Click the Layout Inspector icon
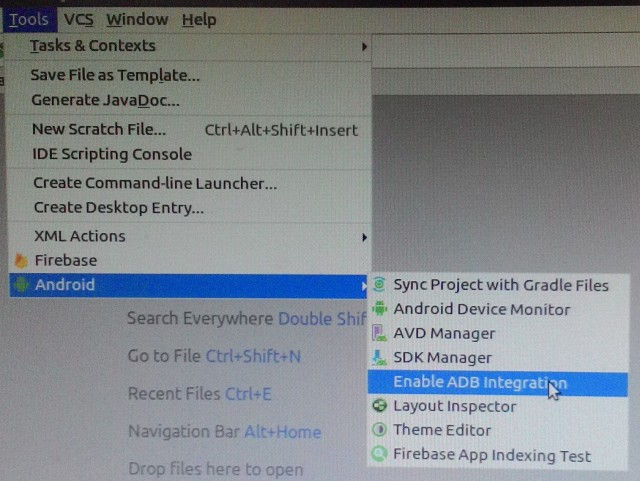The image size is (640, 481). click(x=380, y=406)
